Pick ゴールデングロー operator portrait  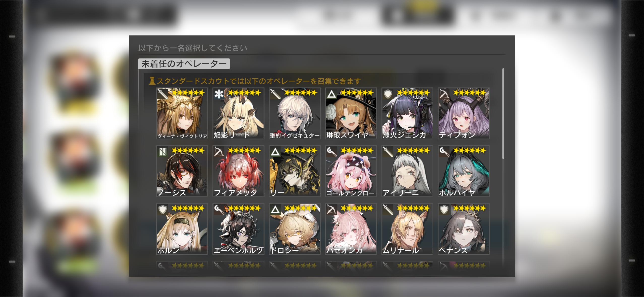351,171
